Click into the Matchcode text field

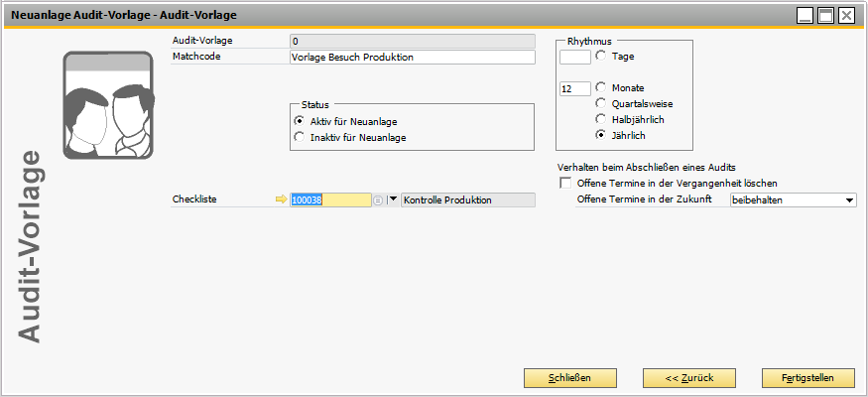[x=412, y=58]
